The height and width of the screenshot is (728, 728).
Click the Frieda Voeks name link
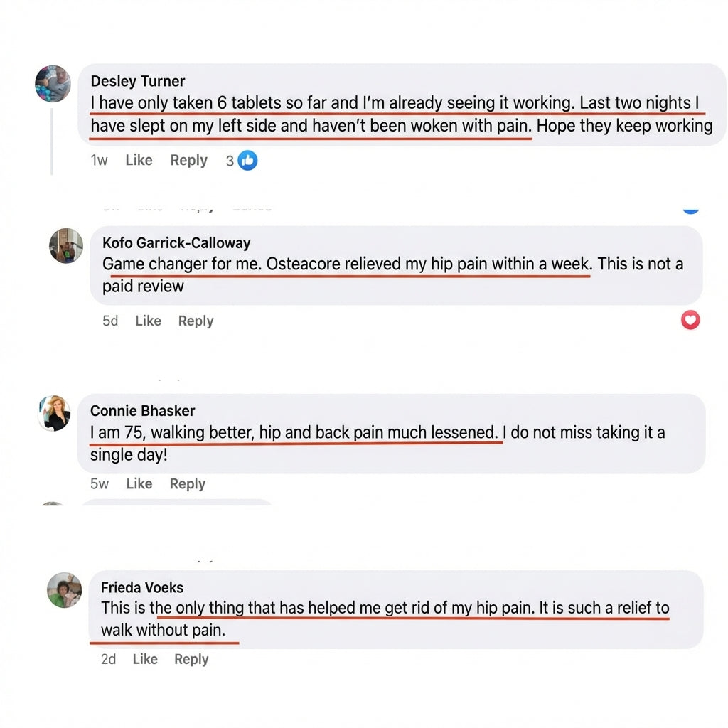(x=142, y=588)
